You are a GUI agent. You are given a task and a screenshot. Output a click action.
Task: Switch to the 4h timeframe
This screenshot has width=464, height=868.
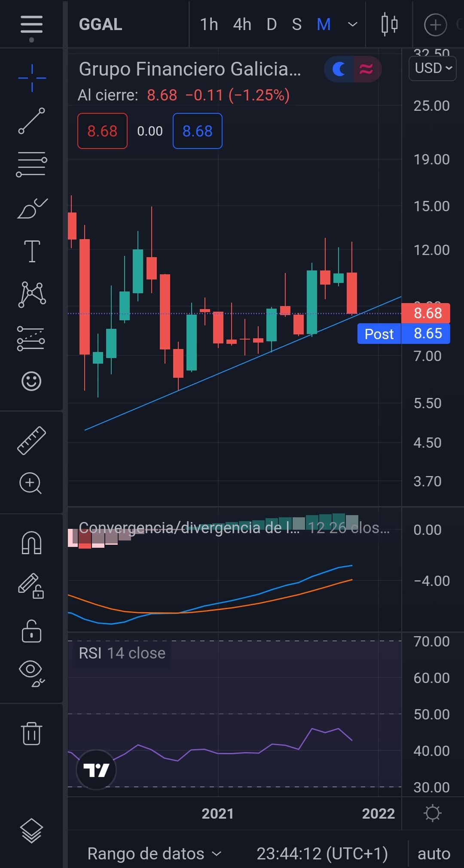[242, 24]
